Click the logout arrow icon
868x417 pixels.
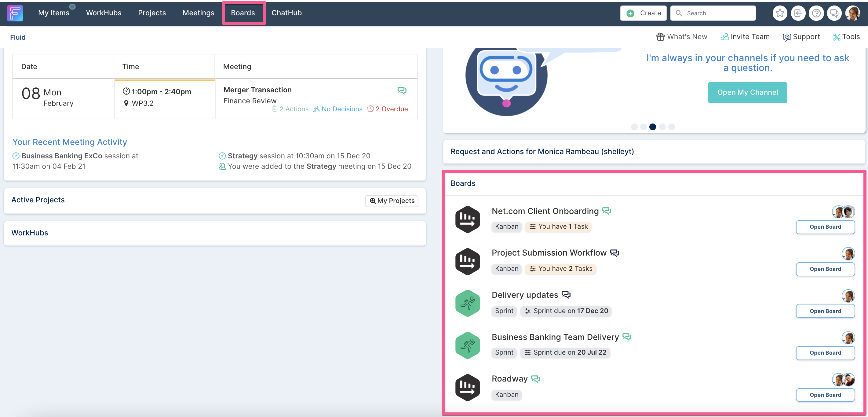click(x=798, y=13)
